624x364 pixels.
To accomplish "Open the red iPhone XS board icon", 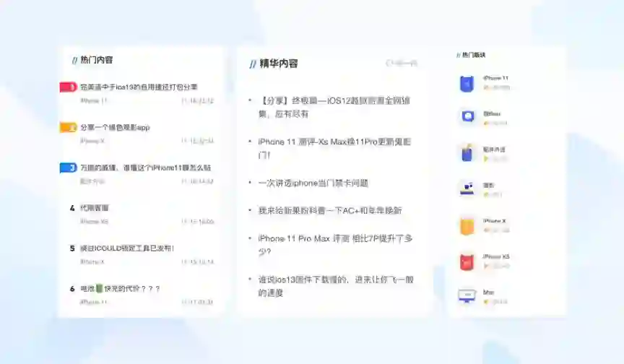I will [x=467, y=261].
